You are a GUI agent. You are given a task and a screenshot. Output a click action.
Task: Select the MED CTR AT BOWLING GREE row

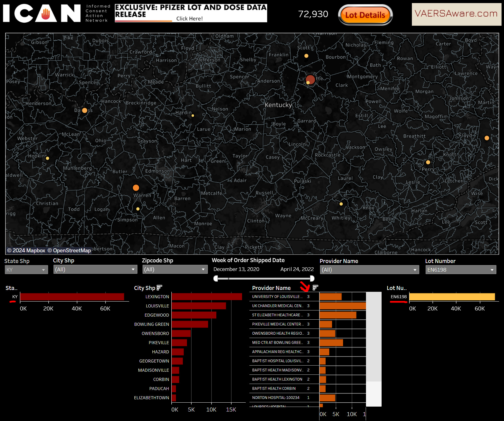(308, 343)
